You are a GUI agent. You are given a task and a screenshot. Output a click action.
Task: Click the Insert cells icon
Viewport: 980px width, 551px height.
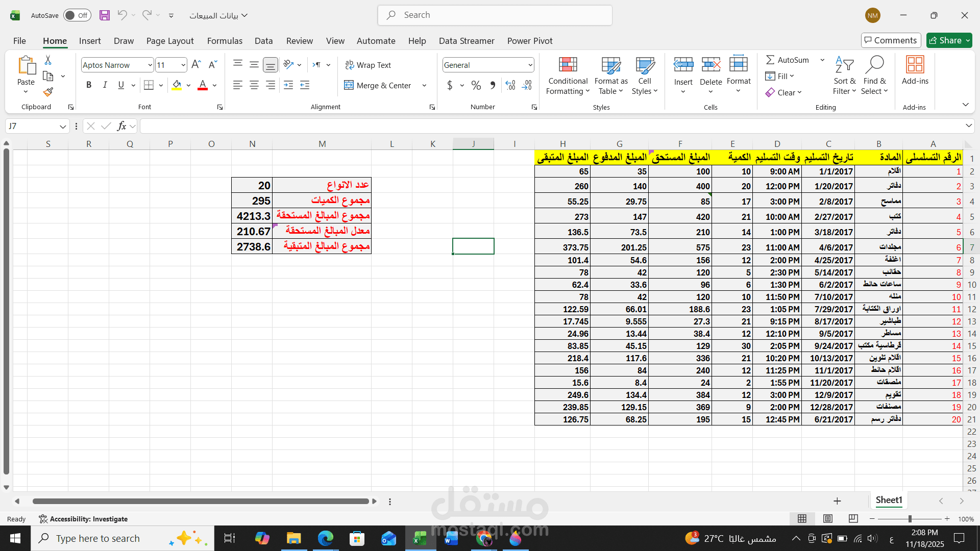pos(683,65)
